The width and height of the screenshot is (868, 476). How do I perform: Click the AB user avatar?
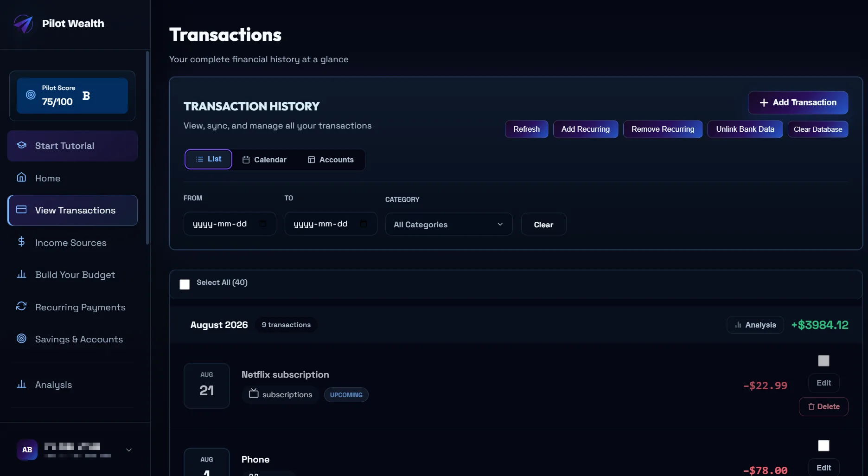tap(27, 450)
